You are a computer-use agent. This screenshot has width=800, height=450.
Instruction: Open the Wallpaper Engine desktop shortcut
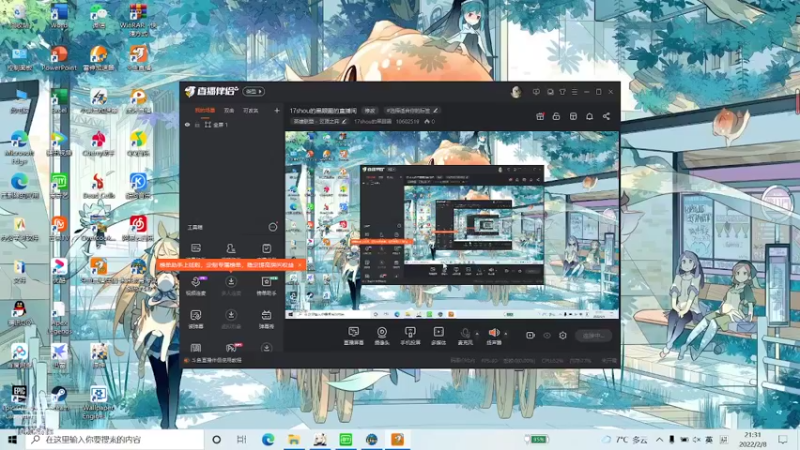(x=98, y=403)
